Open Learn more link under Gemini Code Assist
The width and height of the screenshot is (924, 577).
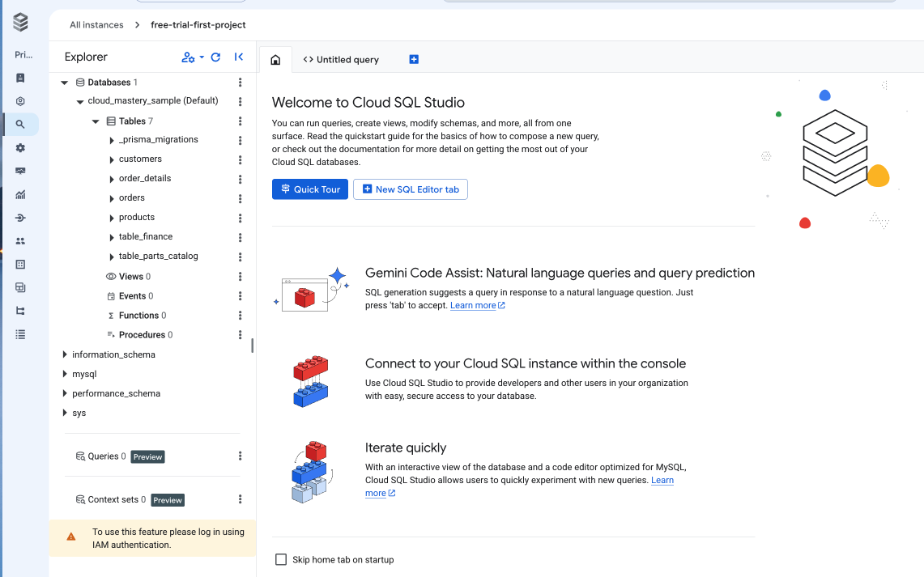pyautogui.click(x=477, y=305)
